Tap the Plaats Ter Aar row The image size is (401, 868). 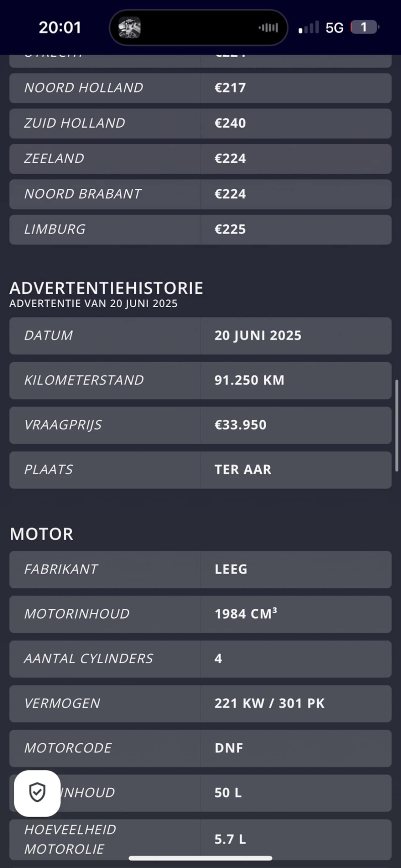200,470
